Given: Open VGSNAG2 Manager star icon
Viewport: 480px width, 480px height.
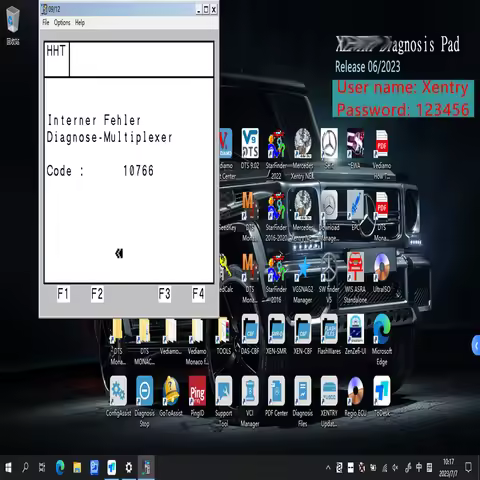Looking at the screenshot, I should pos(303,278).
